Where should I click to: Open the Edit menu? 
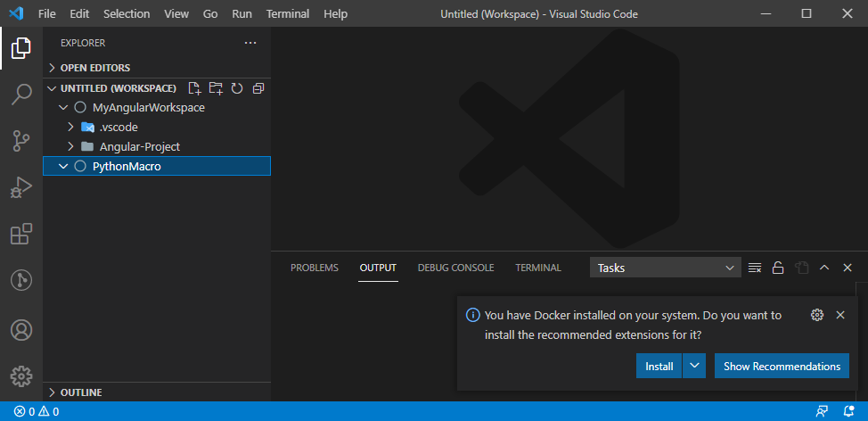point(79,14)
